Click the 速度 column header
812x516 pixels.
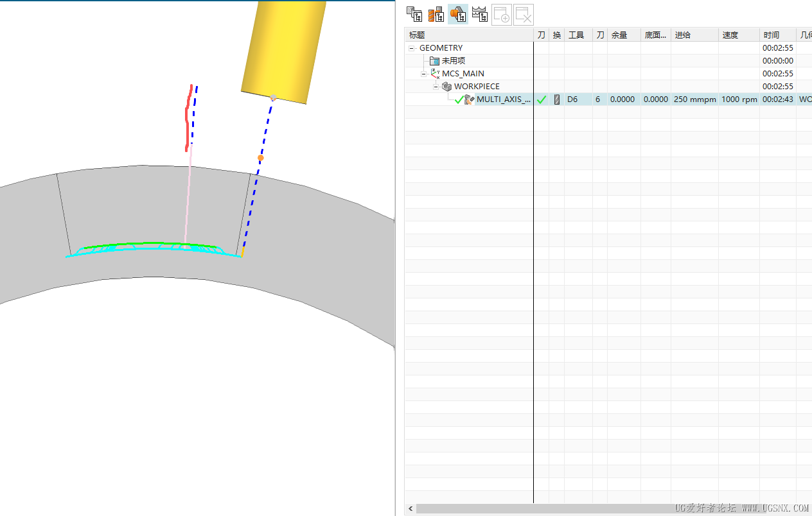tap(739, 35)
